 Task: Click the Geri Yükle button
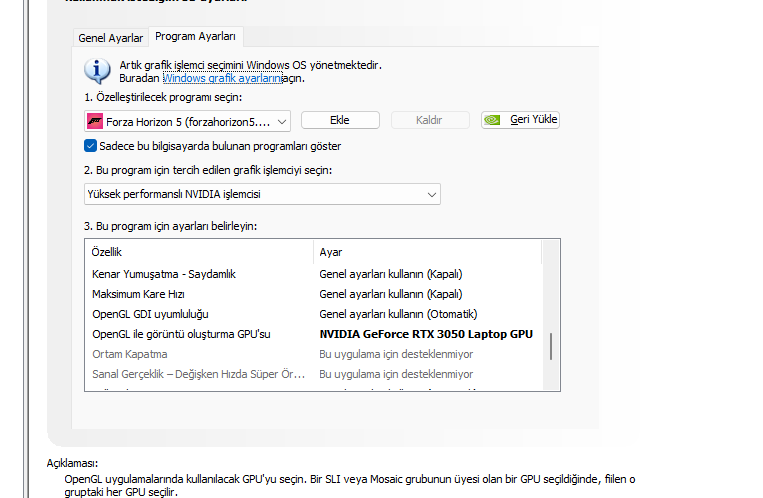(520, 120)
